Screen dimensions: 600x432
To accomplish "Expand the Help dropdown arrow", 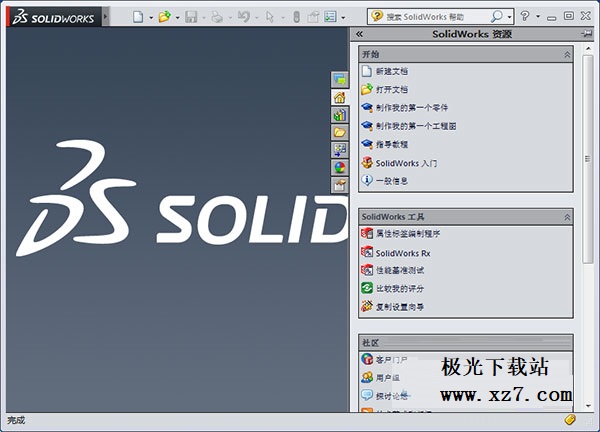I will [538, 16].
